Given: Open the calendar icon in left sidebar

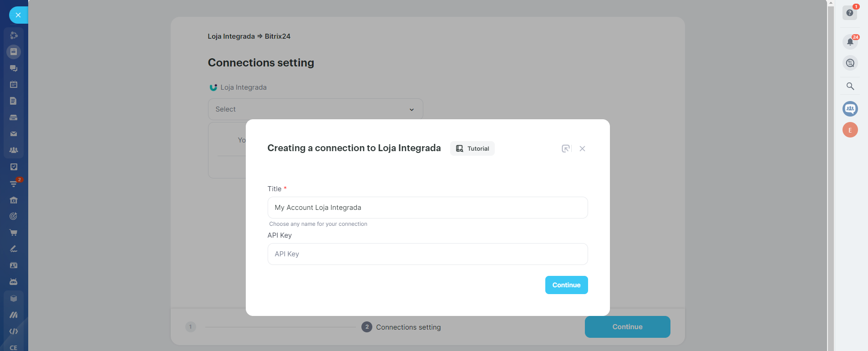Looking at the screenshot, I should point(14,85).
